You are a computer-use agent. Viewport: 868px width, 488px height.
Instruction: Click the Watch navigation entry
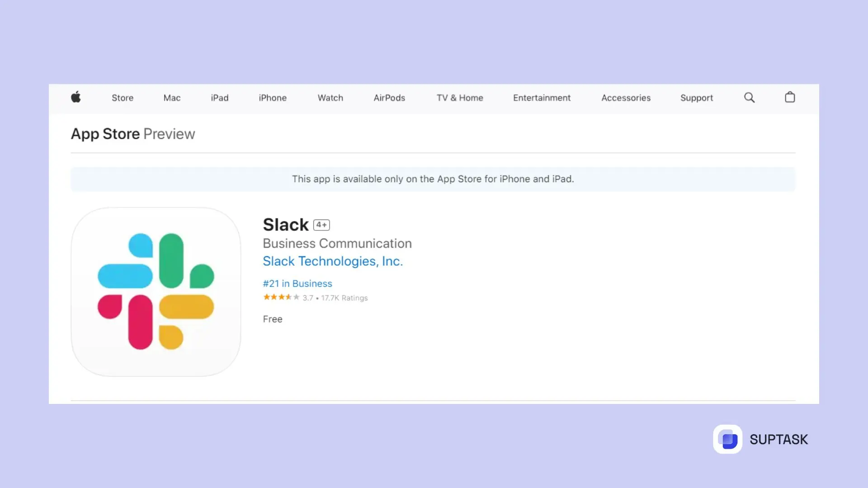(x=330, y=98)
